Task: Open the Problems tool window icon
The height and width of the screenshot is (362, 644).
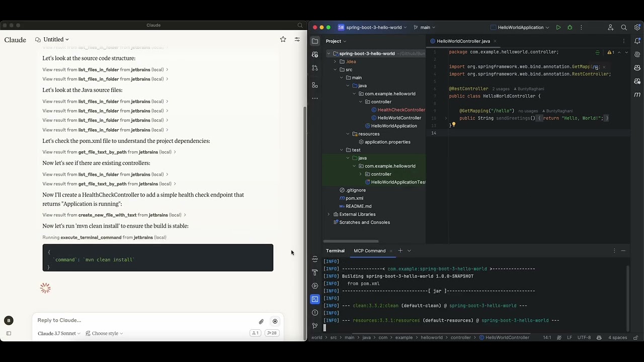Action: (315, 313)
